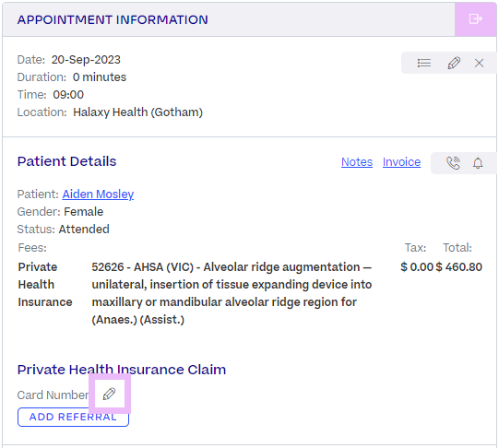Click the $ 460.80 total amount
Viewport: 499px width, 448px height.
pos(459,266)
